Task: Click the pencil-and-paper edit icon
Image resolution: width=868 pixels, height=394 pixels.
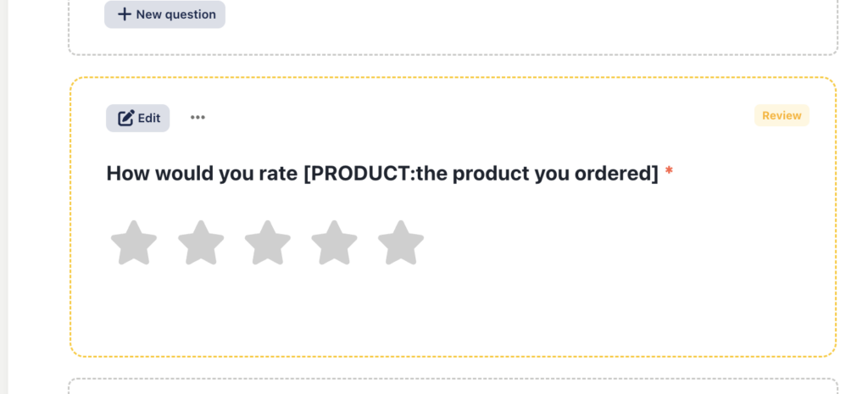Action: pyautogui.click(x=126, y=118)
